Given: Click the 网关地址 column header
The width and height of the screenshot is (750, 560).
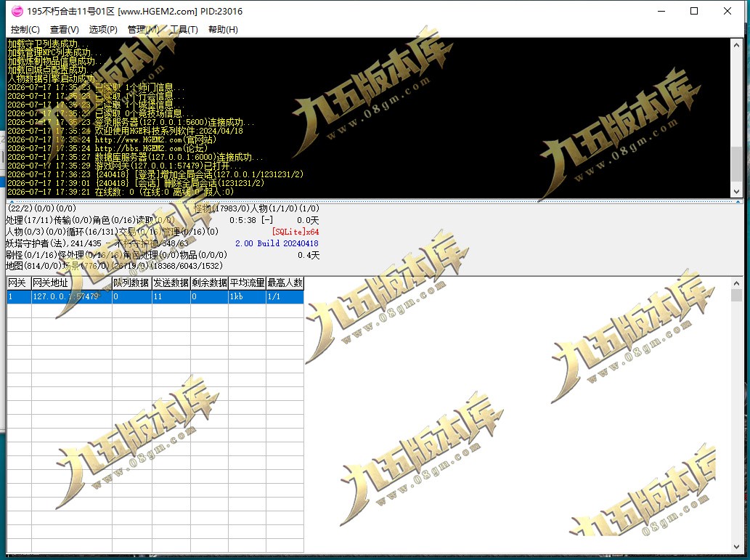Looking at the screenshot, I should 71,283.
